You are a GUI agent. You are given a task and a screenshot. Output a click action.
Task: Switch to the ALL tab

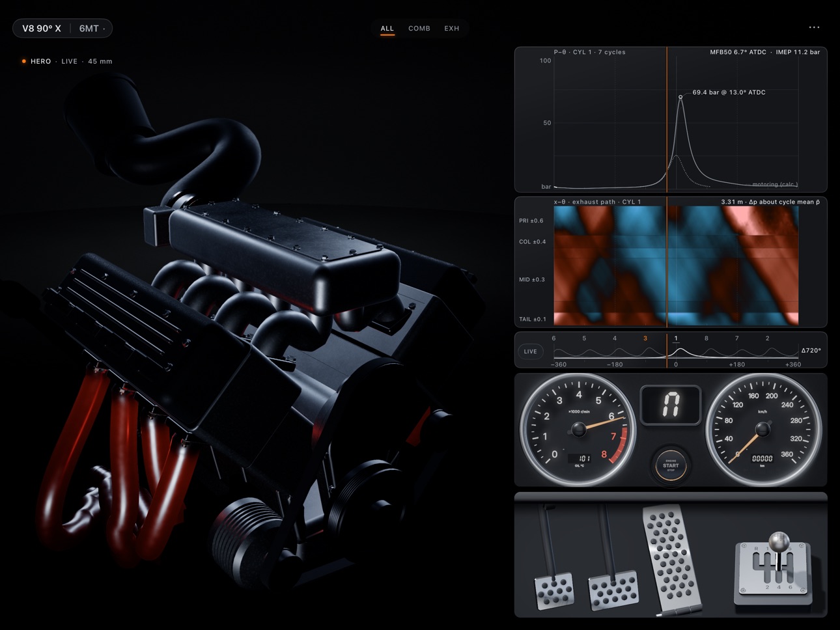click(x=387, y=29)
